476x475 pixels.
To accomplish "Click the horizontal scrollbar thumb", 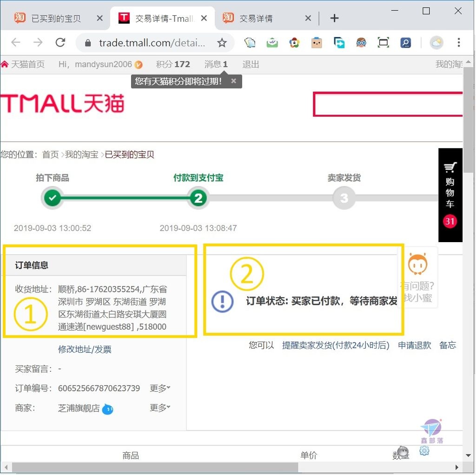I will tap(155, 468).
